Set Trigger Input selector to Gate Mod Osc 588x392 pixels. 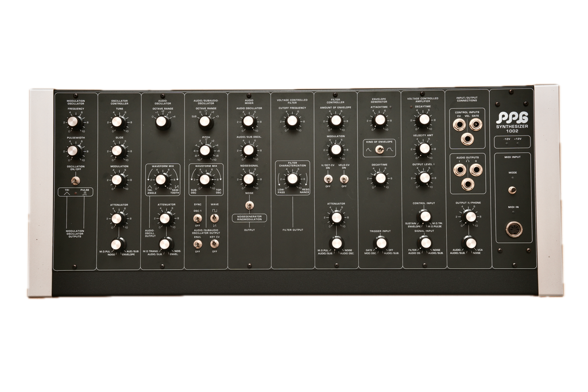[381, 243]
